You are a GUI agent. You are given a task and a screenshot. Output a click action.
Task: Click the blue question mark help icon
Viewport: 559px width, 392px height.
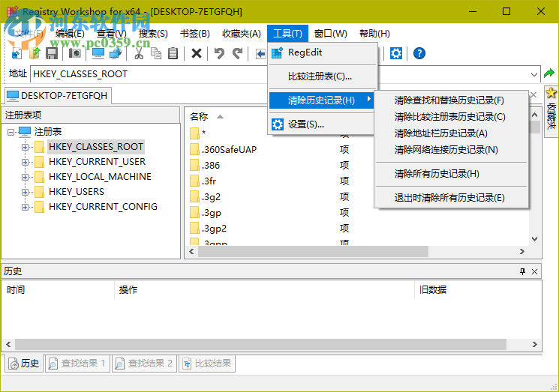tap(419, 53)
